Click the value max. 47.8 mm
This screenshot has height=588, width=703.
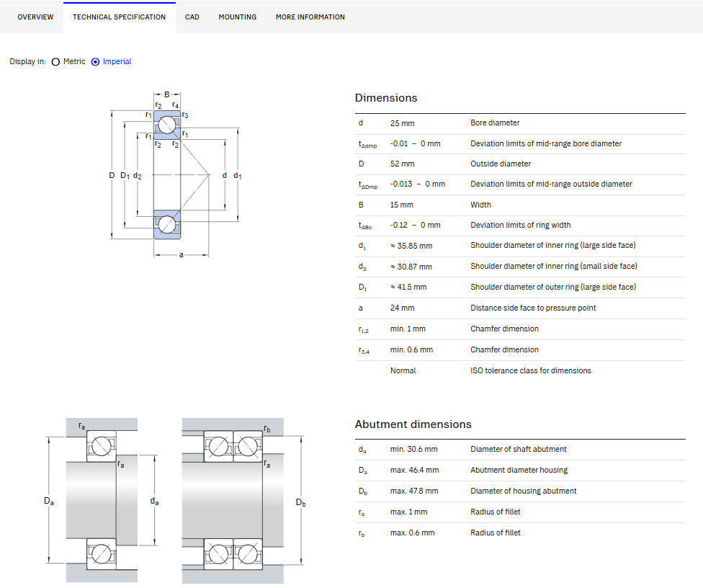(x=414, y=491)
